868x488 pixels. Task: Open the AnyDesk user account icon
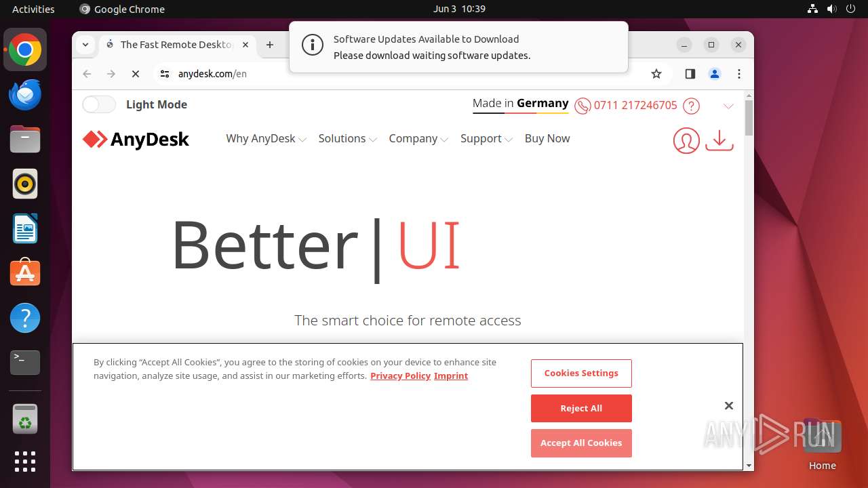(x=686, y=140)
